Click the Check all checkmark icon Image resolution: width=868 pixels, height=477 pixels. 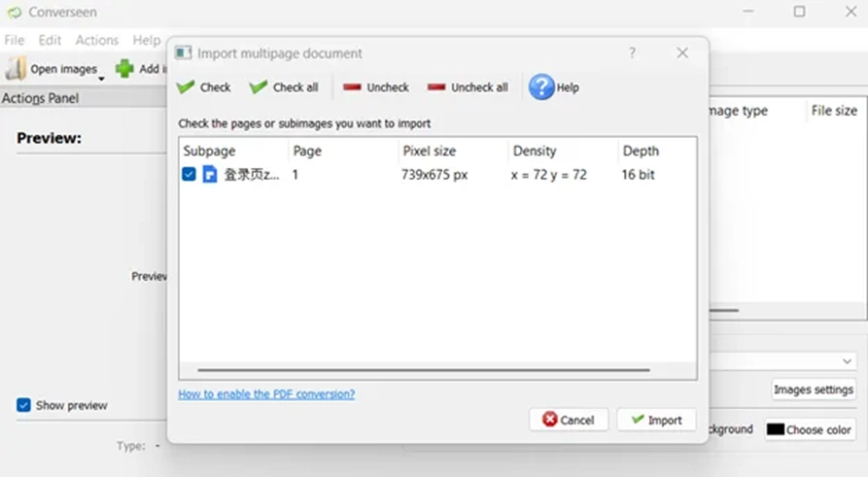(259, 87)
